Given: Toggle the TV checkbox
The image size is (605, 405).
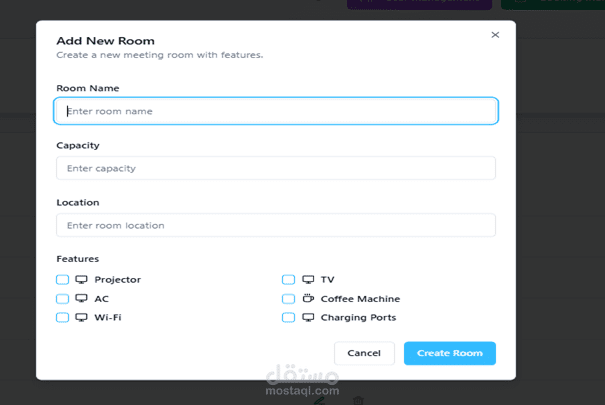Looking at the screenshot, I should 288,280.
